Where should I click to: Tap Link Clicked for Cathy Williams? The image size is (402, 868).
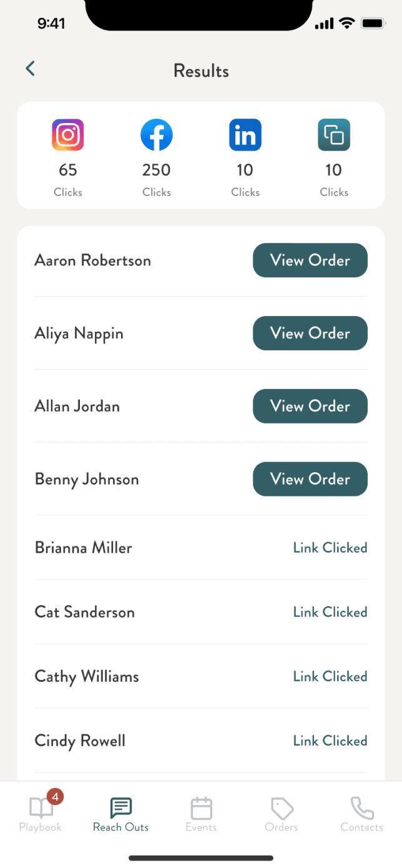pos(330,676)
